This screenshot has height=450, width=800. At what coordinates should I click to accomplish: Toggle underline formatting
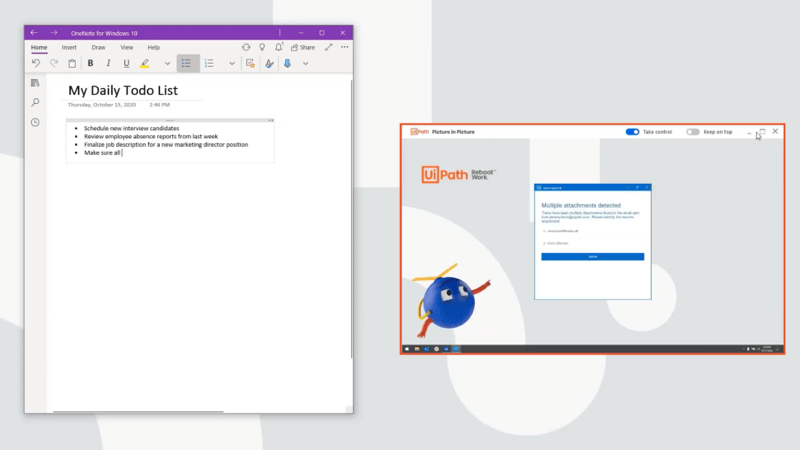point(126,63)
